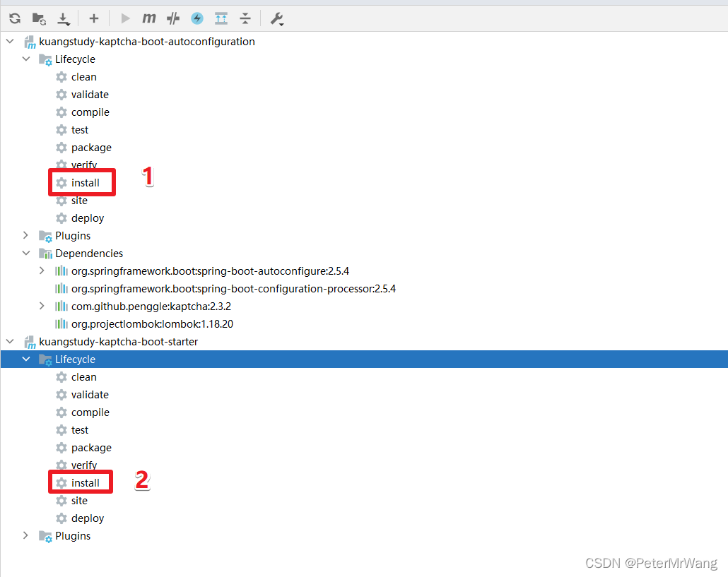Select verify goal in starter Lifecycle
This screenshot has height=577, width=728.
tap(84, 465)
